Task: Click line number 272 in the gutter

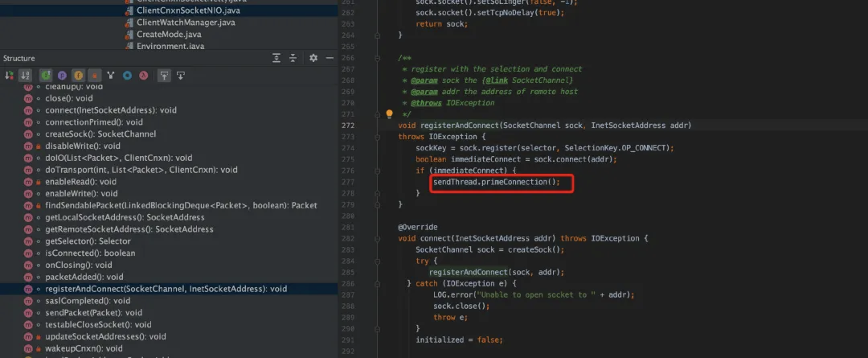Action: point(347,126)
